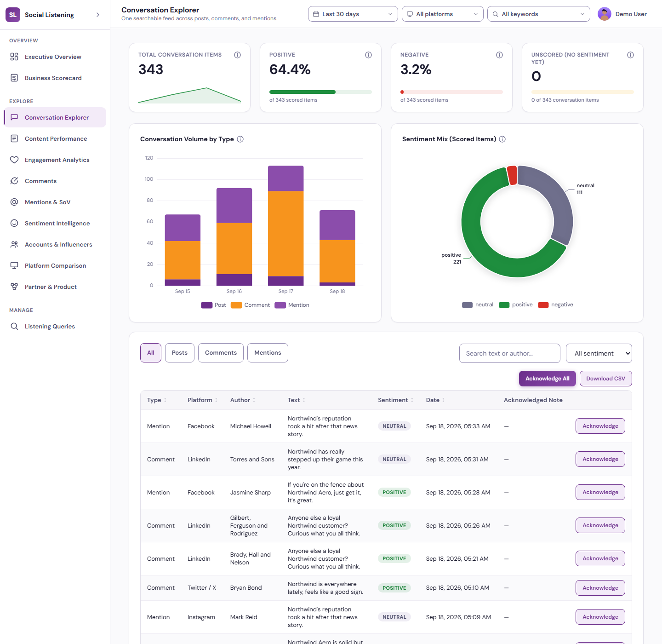This screenshot has height=644, width=662.
Task: Click the Engagement Analytics heart icon
Action: click(14, 160)
